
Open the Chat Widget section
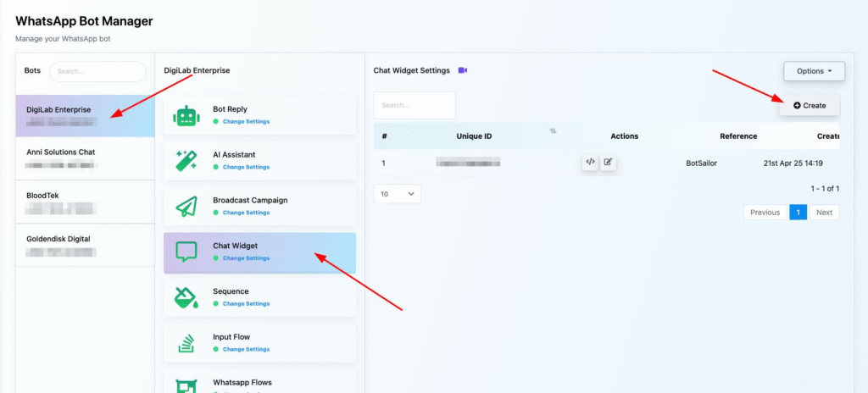click(259, 252)
